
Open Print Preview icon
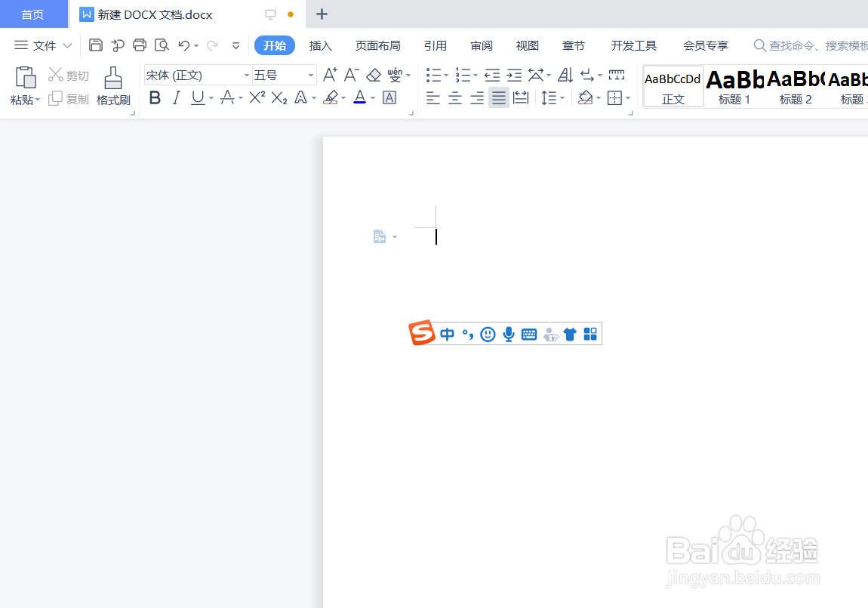(x=162, y=45)
